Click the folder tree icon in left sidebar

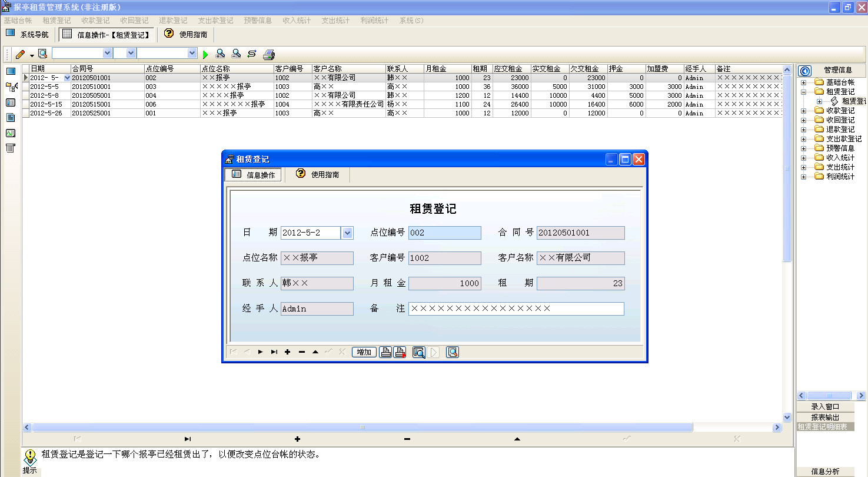11,87
